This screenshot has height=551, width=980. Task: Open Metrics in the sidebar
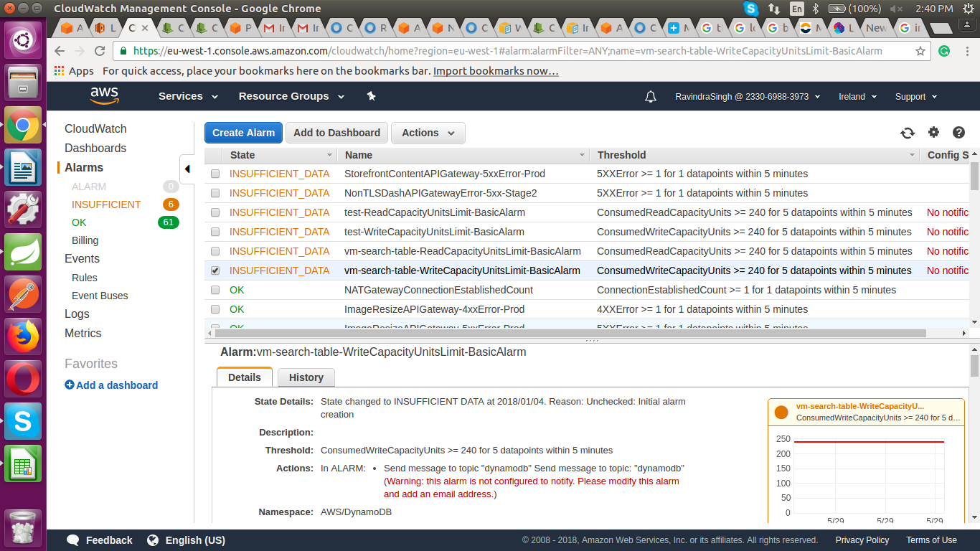click(x=83, y=333)
